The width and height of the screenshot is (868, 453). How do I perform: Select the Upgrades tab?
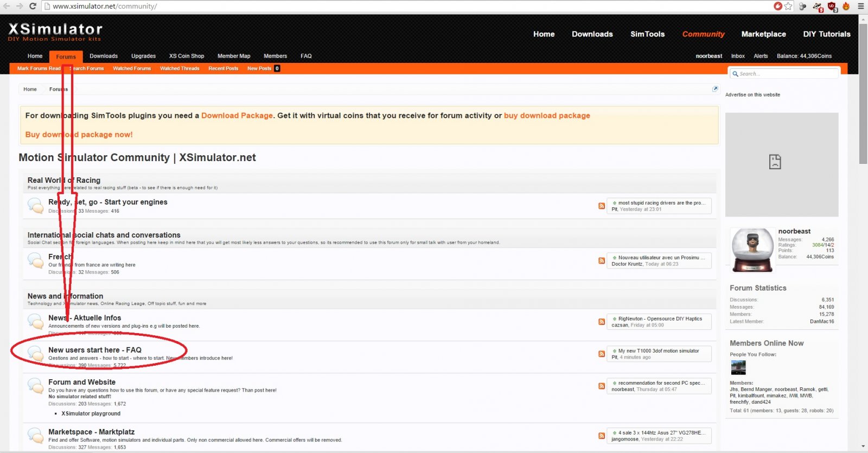click(143, 56)
